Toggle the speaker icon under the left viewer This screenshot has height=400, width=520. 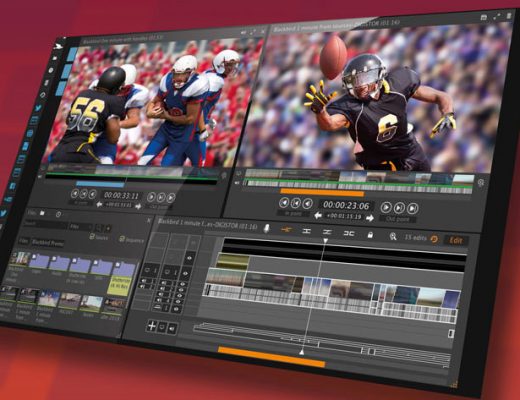[40, 176]
